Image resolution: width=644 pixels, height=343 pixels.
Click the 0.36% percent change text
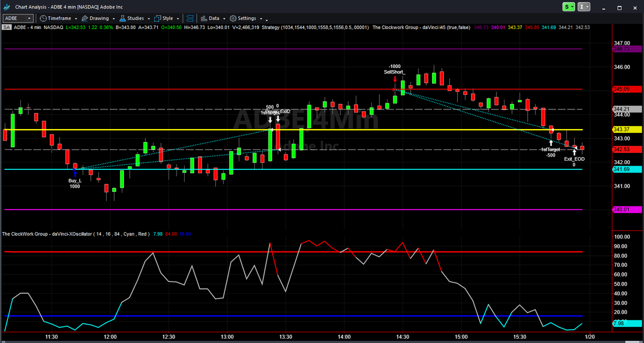(107, 27)
